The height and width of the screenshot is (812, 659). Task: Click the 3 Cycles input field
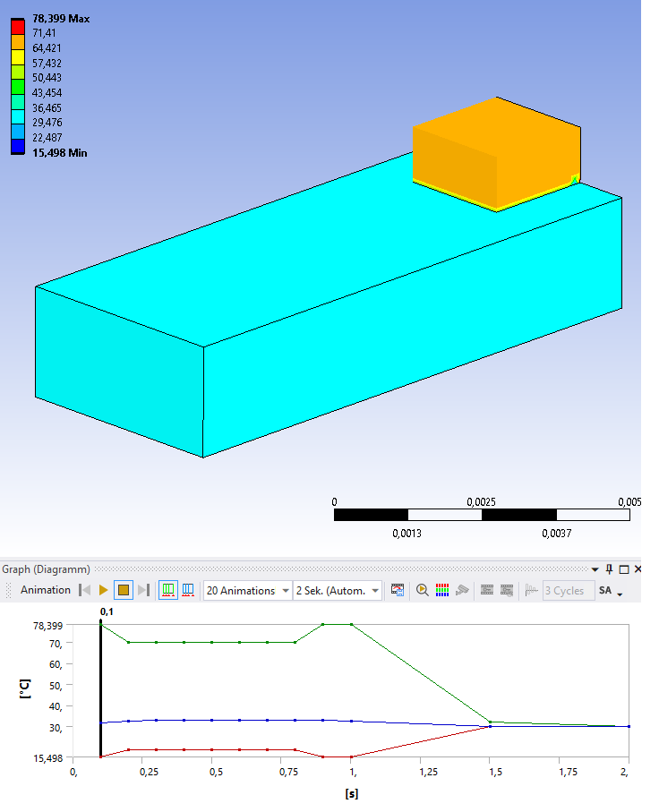tap(568, 590)
